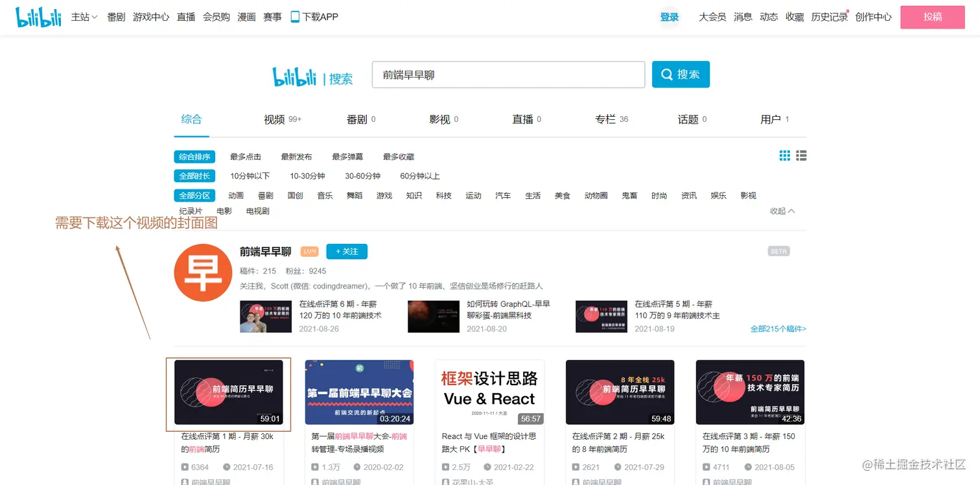Filter by 科技 category
This screenshot has width=980, height=485.
444,196
